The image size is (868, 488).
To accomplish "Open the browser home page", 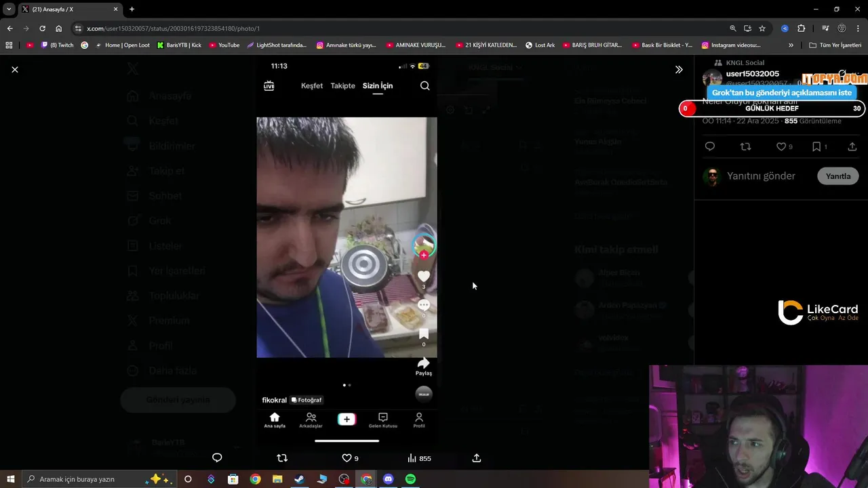I will pos(58,28).
